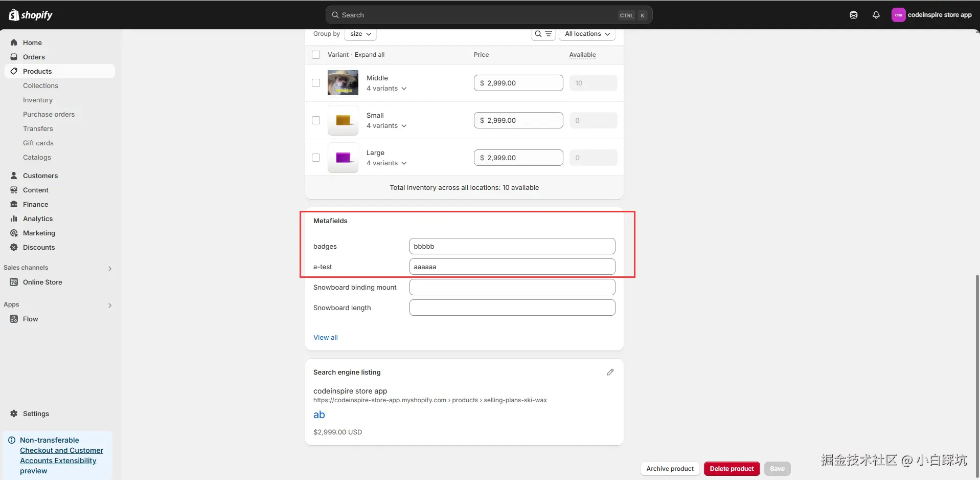This screenshot has height=480, width=980.
Task: Open the notifications bell
Action: click(876, 15)
